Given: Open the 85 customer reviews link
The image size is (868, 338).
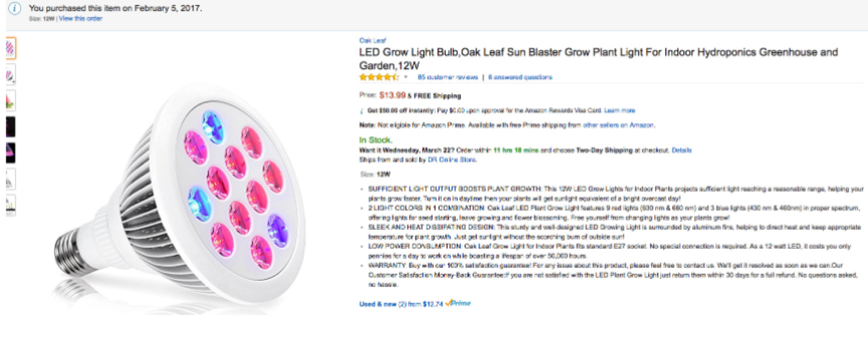Looking at the screenshot, I should [447, 77].
